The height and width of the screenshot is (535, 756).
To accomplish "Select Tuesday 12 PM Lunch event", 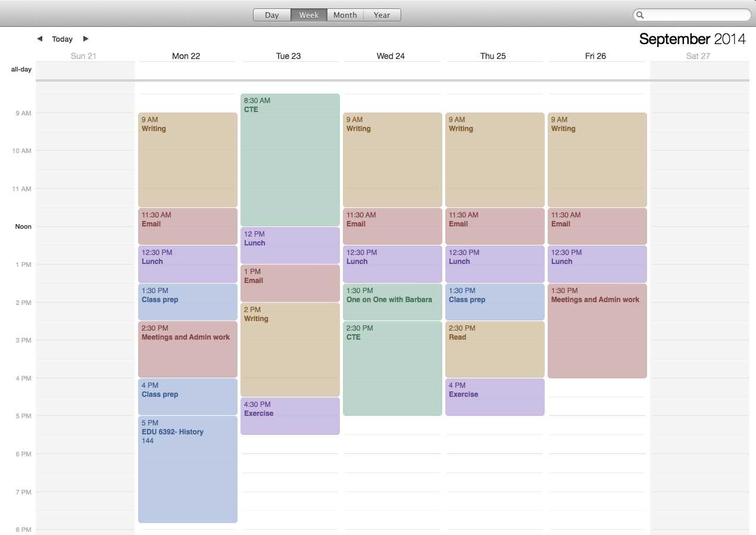I will pyautogui.click(x=290, y=245).
